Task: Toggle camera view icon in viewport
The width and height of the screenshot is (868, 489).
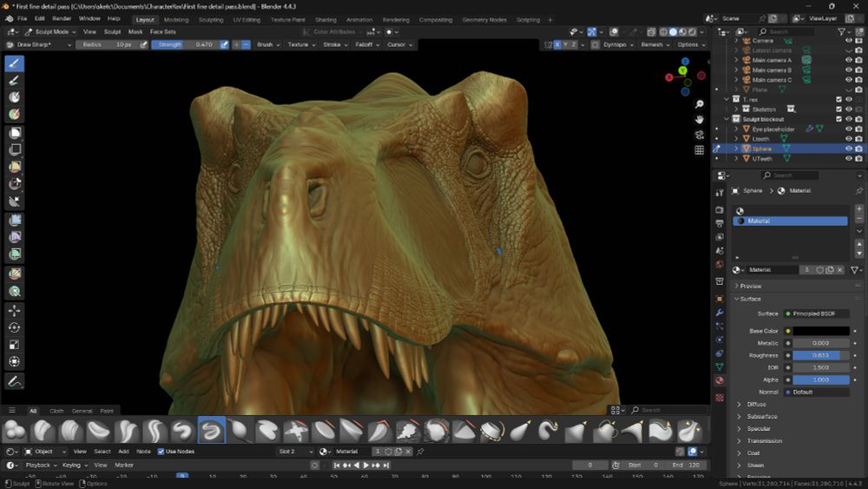Action: 699,135
